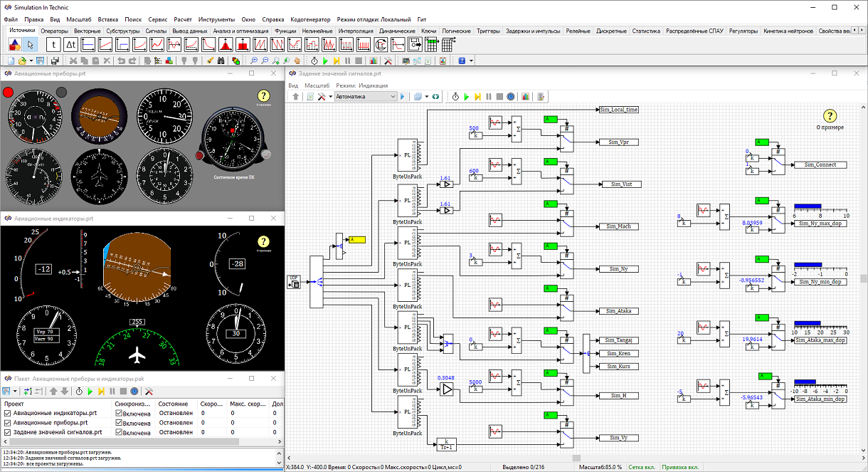This screenshot has height=472, width=868.
Task: Expand the save dropdown arrow in package toolbar
Action: tap(16, 392)
